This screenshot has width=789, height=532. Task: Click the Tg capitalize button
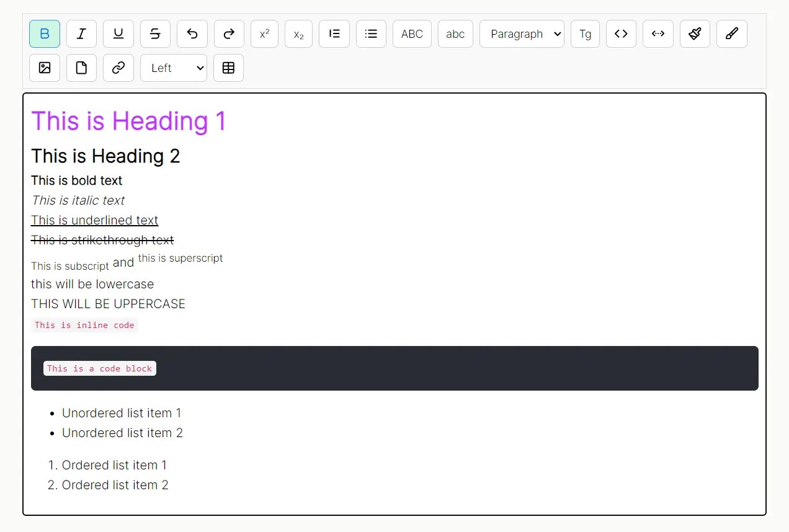click(585, 34)
